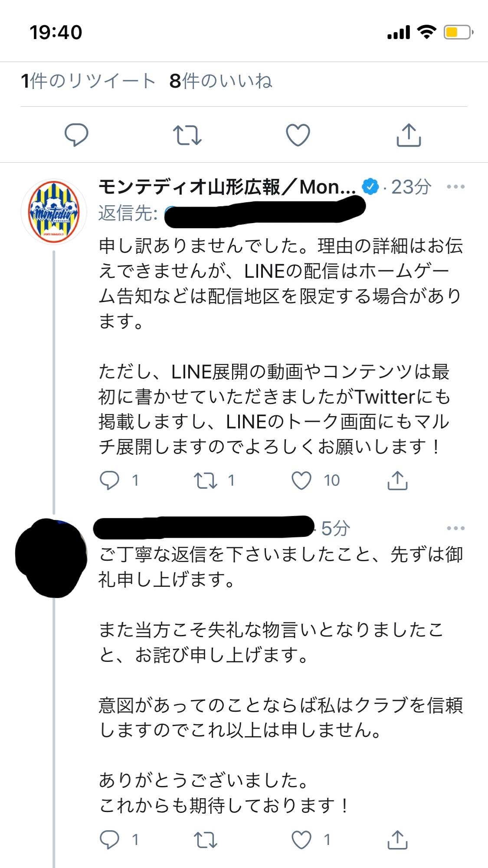Open more options on Montedio tweet
Viewport: 488px width, 868px height.
click(455, 187)
